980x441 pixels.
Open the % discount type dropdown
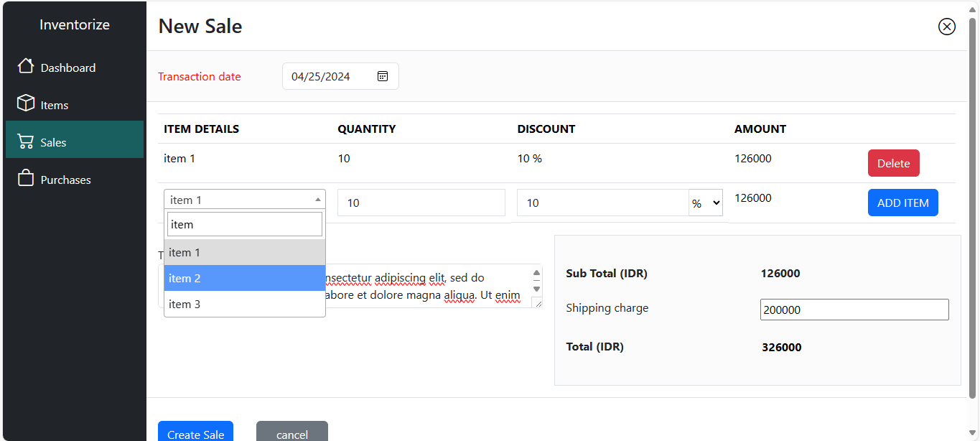pyautogui.click(x=706, y=203)
